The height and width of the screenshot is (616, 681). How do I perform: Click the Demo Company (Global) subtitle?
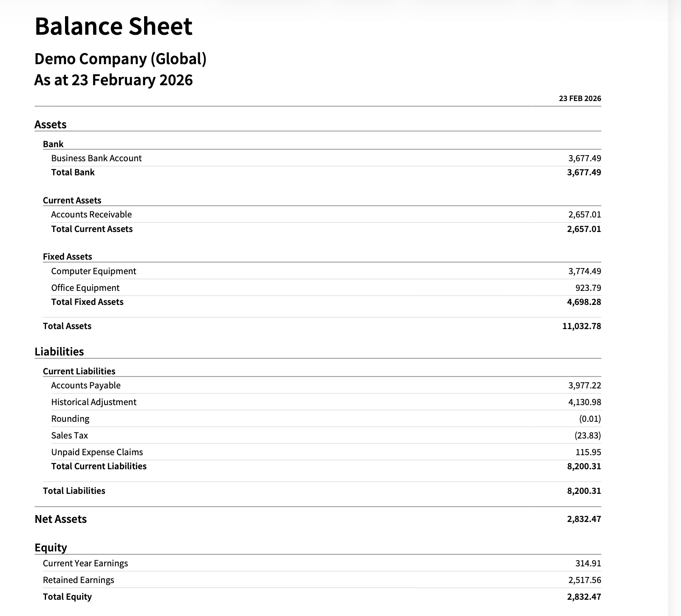(120, 59)
